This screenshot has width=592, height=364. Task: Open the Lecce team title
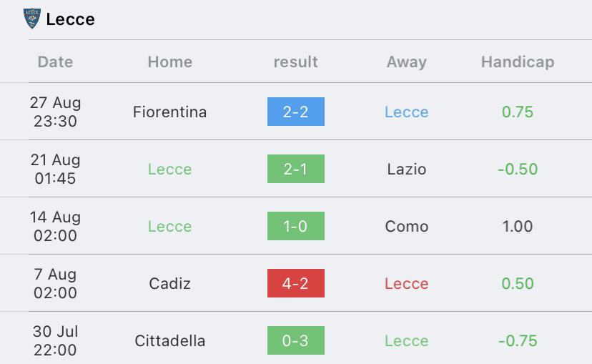(x=70, y=19)
